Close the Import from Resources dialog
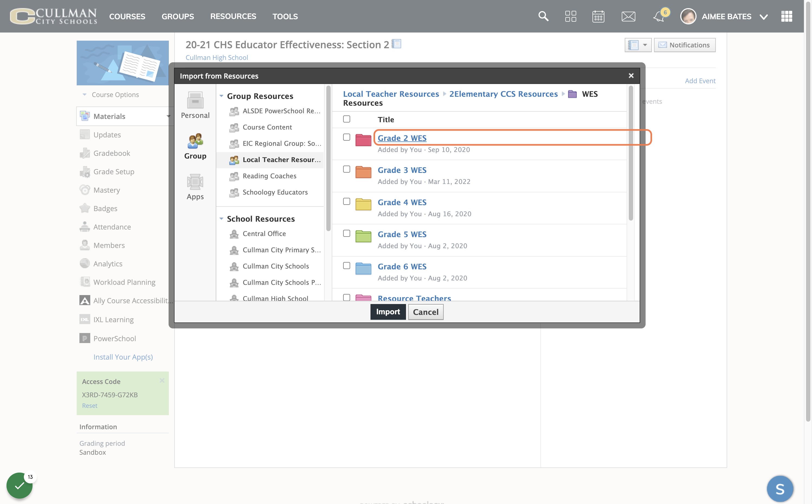This screenshot has width=812, height=504. point(631,76)
